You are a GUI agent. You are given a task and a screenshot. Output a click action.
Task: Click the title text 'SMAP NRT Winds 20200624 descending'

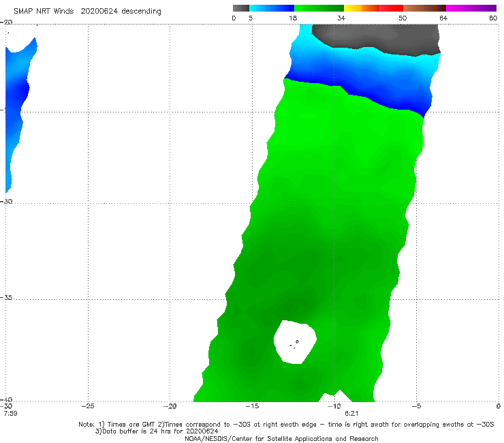[87, 11]
